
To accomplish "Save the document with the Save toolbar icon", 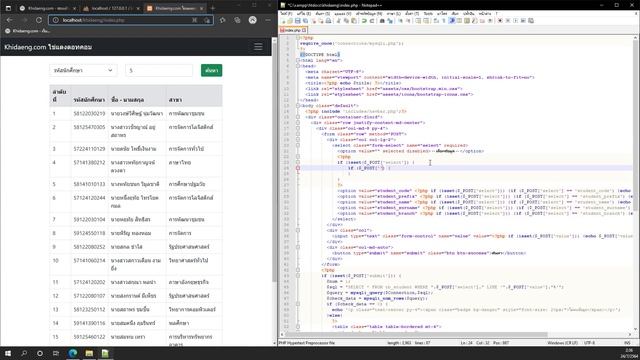I will pyautogui.click(x=298, y=21).
